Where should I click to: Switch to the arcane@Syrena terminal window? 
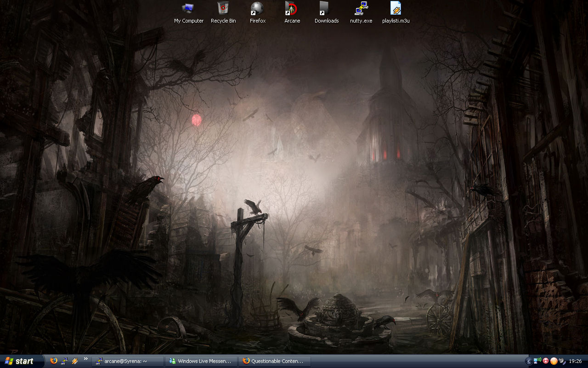click(x=127, y=361)
